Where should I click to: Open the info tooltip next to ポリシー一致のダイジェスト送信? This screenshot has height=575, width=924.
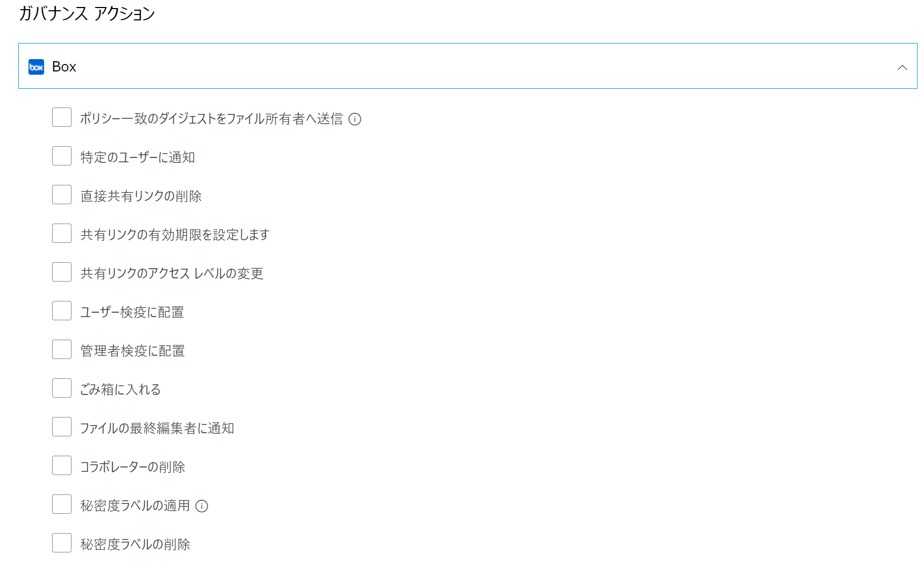355,119
